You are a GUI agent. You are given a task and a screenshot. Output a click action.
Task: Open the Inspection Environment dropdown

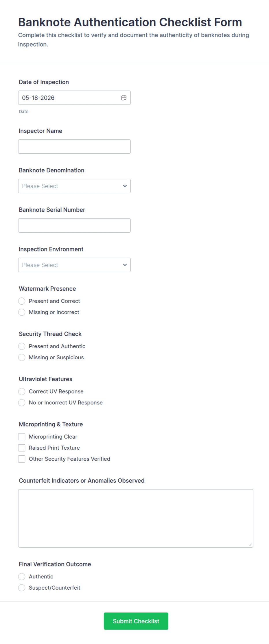tap(74, 265)
